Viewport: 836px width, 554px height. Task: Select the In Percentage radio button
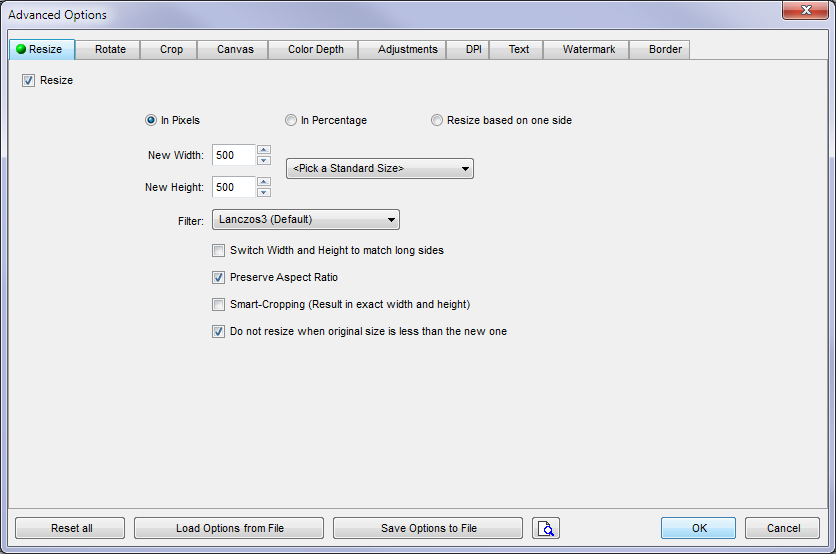coord(291,121)
